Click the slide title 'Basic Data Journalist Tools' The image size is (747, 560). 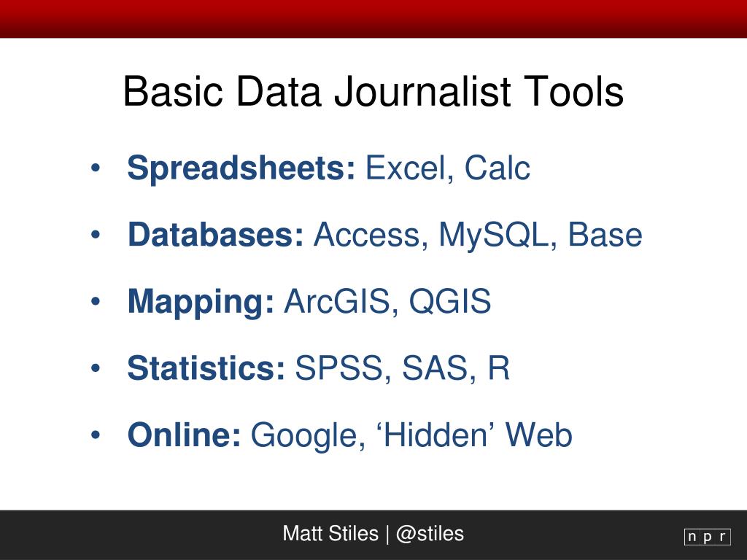(x=373, y=91)
